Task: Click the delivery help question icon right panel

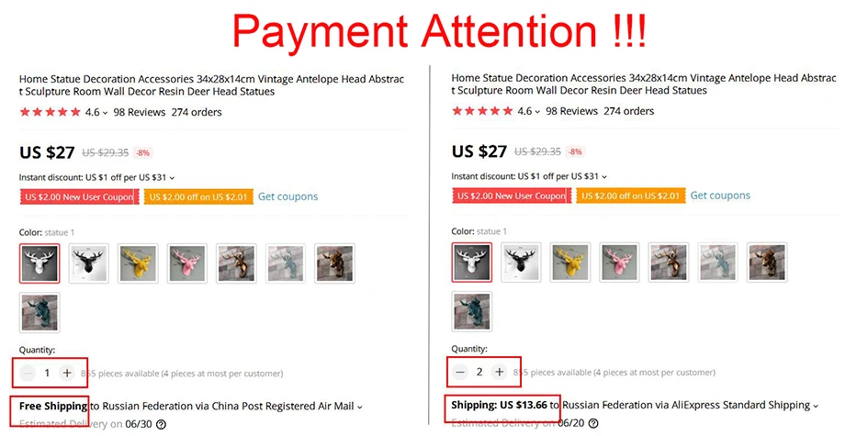Action: click(x=593, y=423)
